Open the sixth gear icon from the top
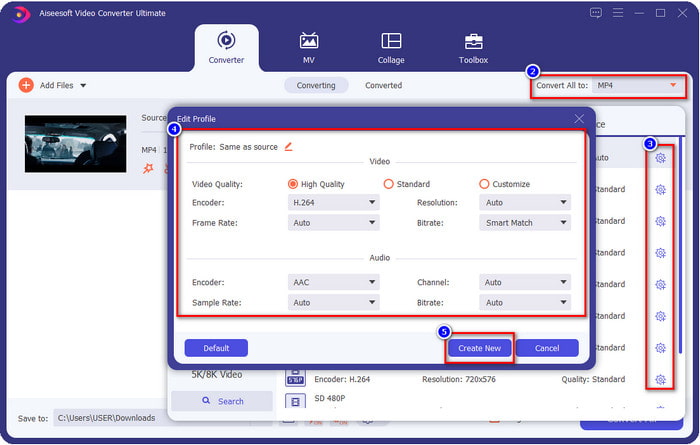 point(660,316)
